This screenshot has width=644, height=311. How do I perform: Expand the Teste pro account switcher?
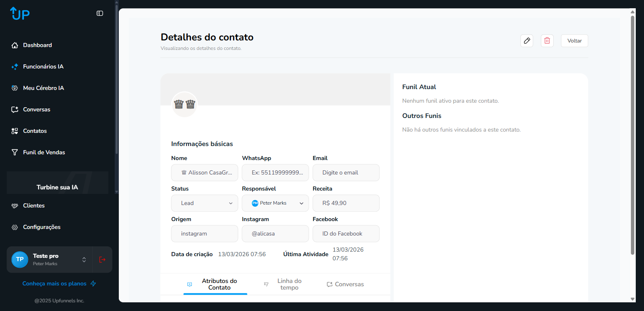[84, 259]
